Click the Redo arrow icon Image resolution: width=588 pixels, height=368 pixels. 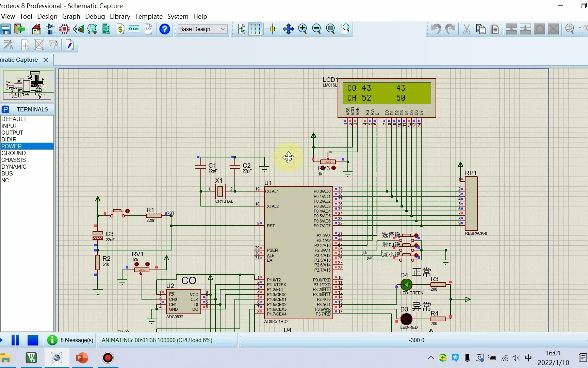(450, 29)
